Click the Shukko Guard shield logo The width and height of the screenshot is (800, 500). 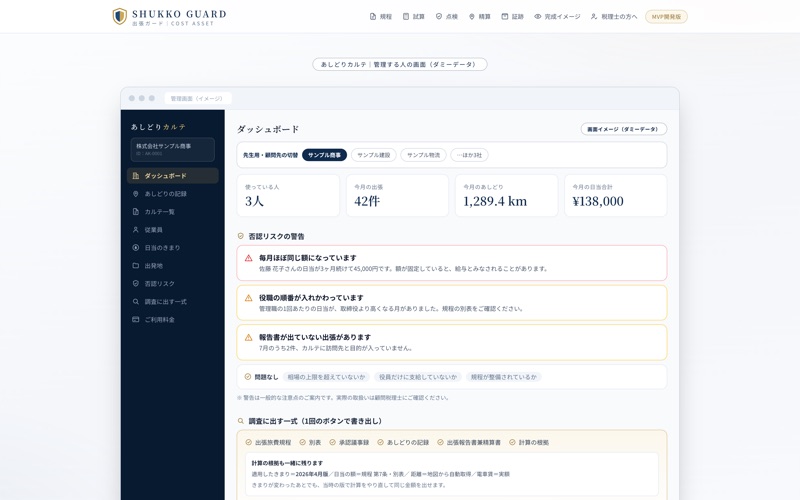119,16
